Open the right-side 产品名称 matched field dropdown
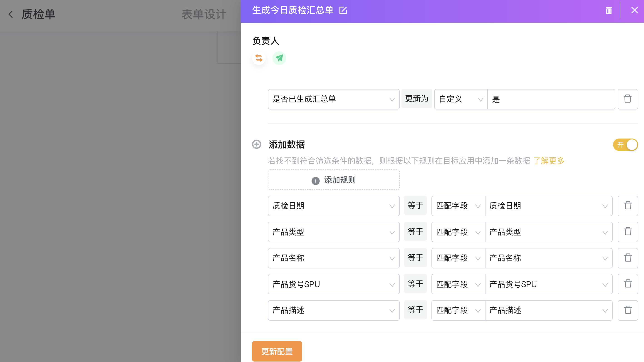 (549, 258)
